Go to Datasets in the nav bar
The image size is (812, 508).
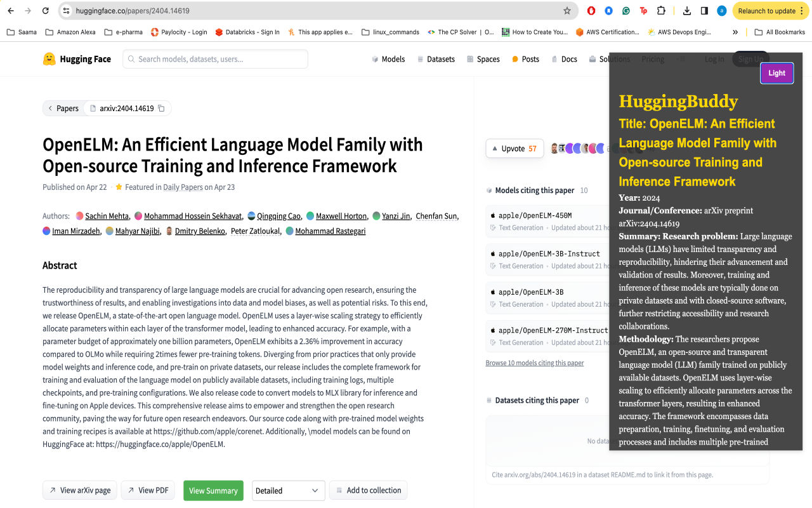(436, 59)
